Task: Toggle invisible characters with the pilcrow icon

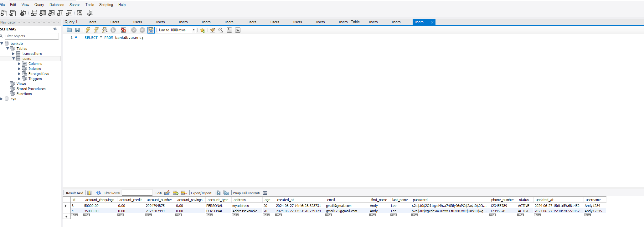Action: [x=229, y=30]
